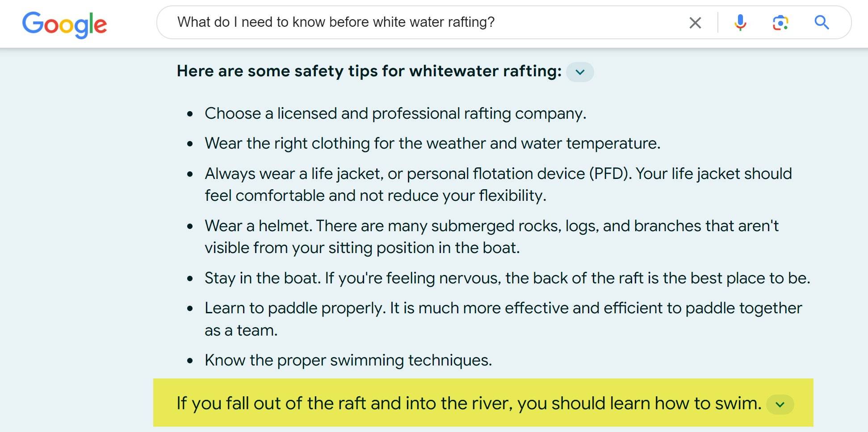Click the "Learn to paddle properly" tip

pos(503,308)
